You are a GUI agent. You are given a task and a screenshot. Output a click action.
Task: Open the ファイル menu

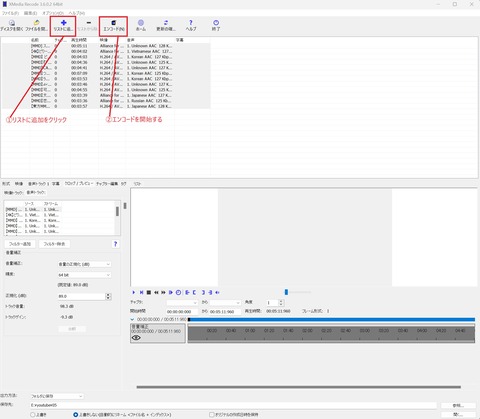(10, 13)
